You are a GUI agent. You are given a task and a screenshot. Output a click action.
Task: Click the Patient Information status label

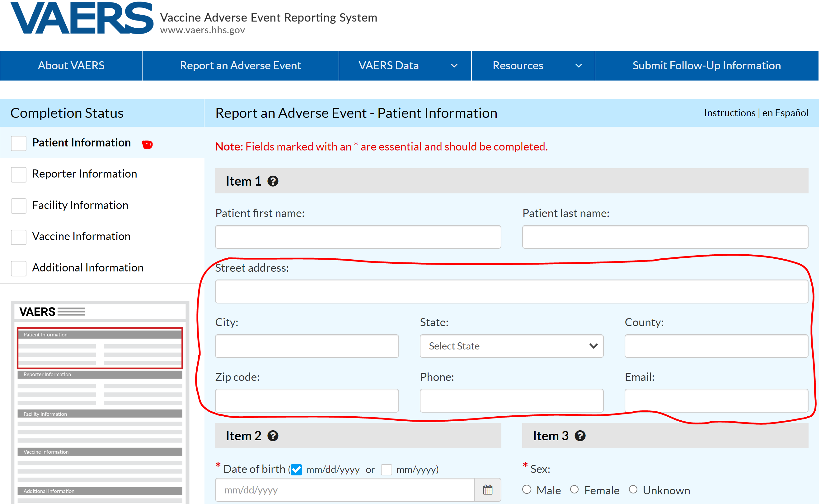[82, 143]
